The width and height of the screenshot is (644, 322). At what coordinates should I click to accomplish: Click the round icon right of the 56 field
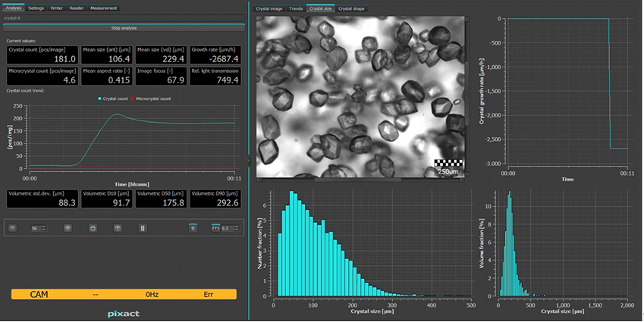pyautogui.click(x=68, y=227)
